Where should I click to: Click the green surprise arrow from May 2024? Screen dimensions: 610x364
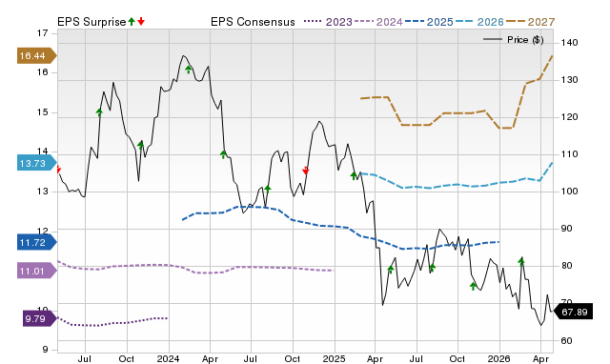[223, 154]
